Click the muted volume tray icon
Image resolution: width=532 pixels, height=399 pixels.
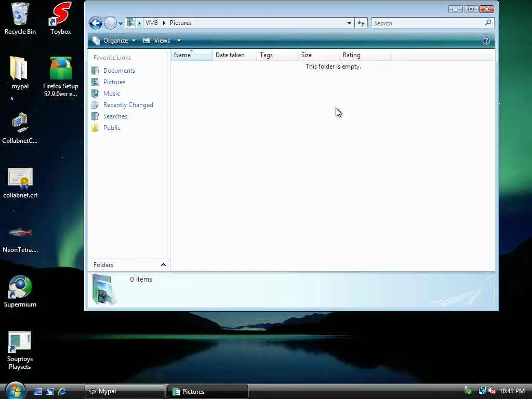click(x=491, y=391)
